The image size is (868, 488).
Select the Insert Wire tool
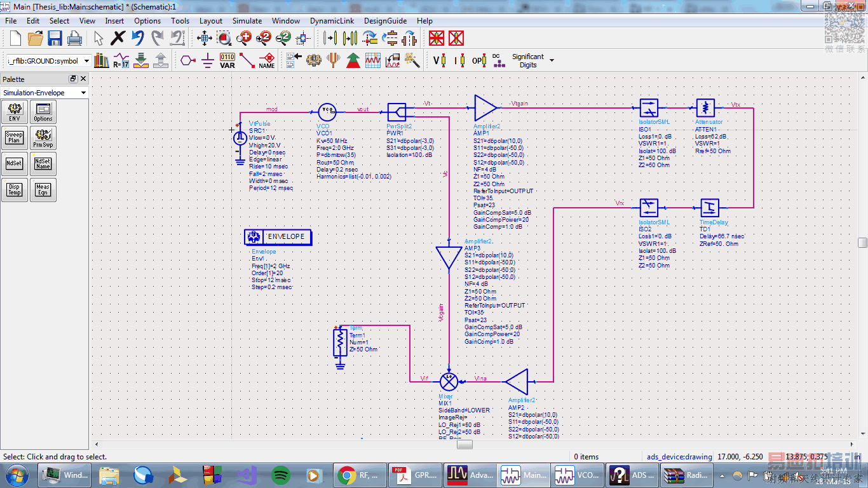click(x=247, y=60)
